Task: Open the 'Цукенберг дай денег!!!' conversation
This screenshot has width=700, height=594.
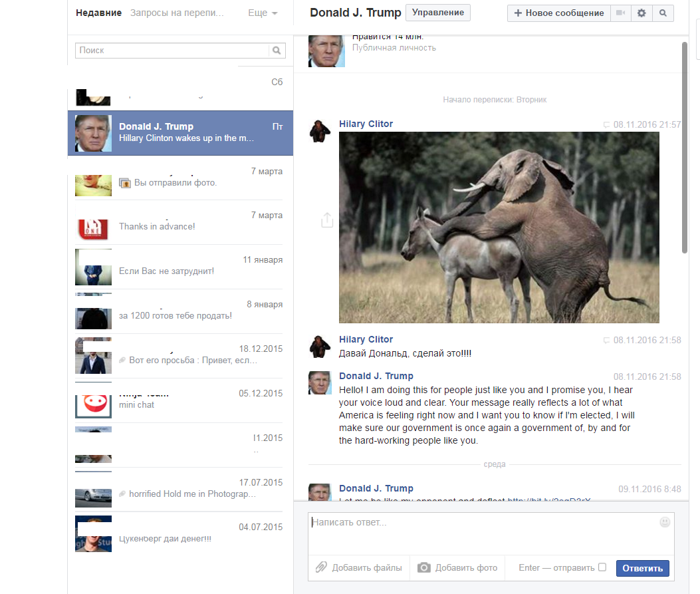Action: [x=180, y=534]
